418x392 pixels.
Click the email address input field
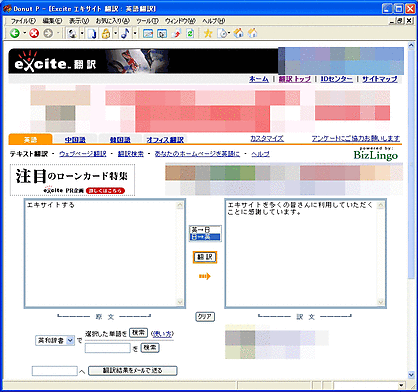tap(55, 371)
